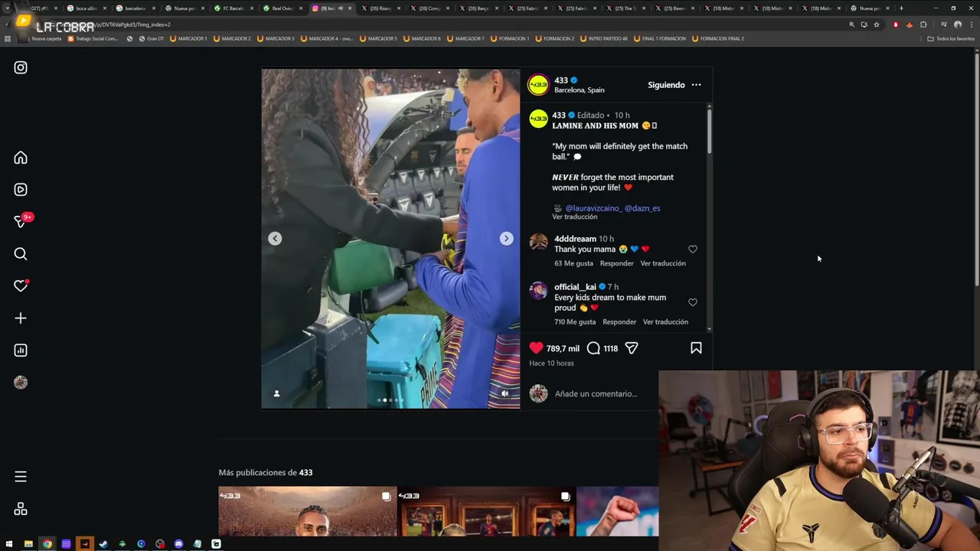Open INTRO PARTIDO 4K bookmark
980x551 pixels.
[x=605, y=38]
